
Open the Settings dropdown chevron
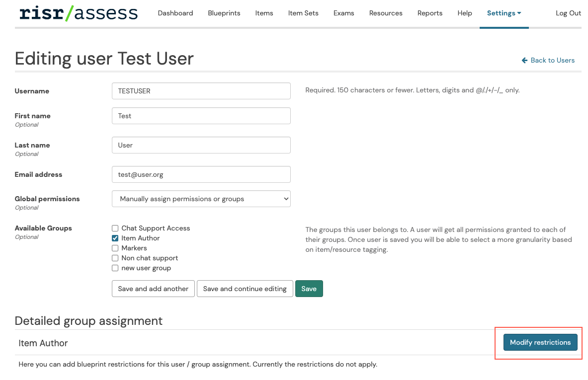click(x=519, y=13)
